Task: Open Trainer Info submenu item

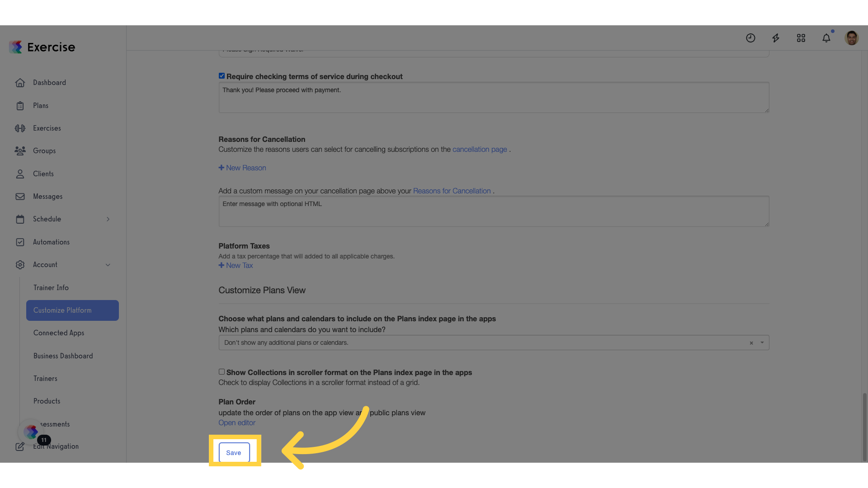Action: point(51,288)
